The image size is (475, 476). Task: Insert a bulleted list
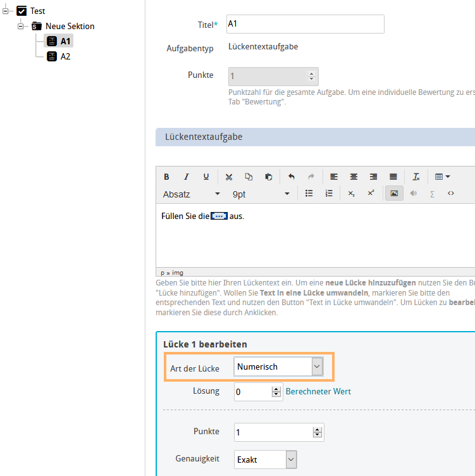point(309,194)
